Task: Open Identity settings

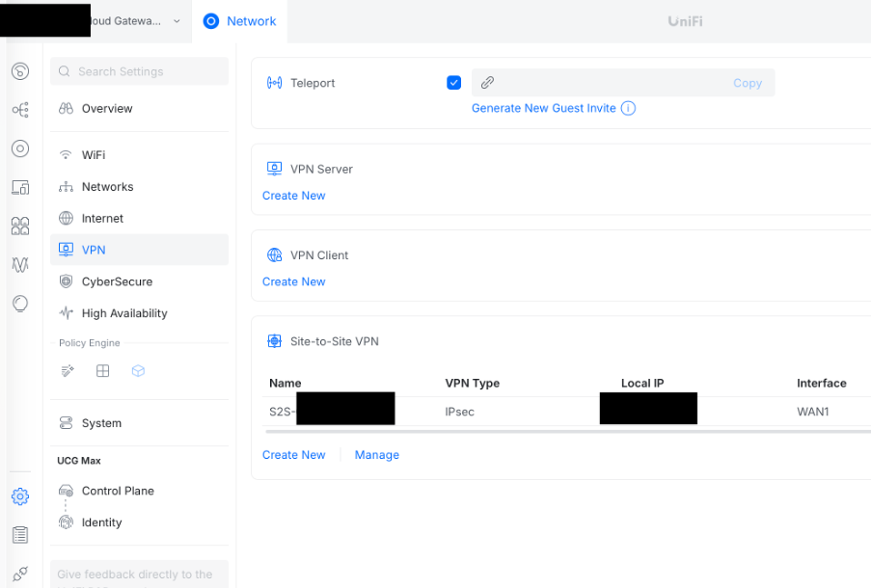Action: 139,522
